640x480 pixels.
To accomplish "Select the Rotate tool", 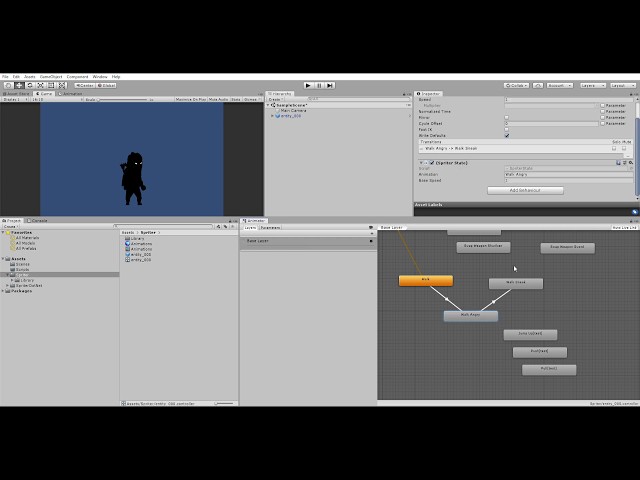I will coord(30,85).
